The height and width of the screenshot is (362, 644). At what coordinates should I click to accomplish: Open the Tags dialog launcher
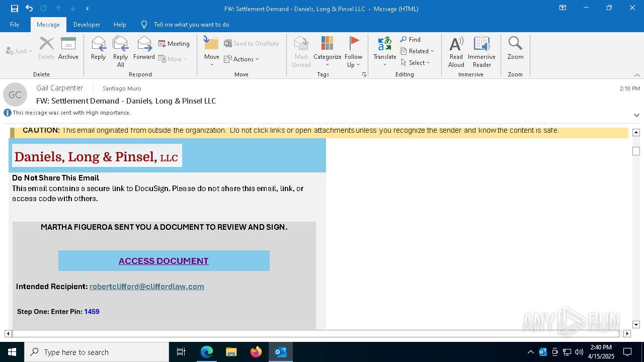[x=364, y=74]
